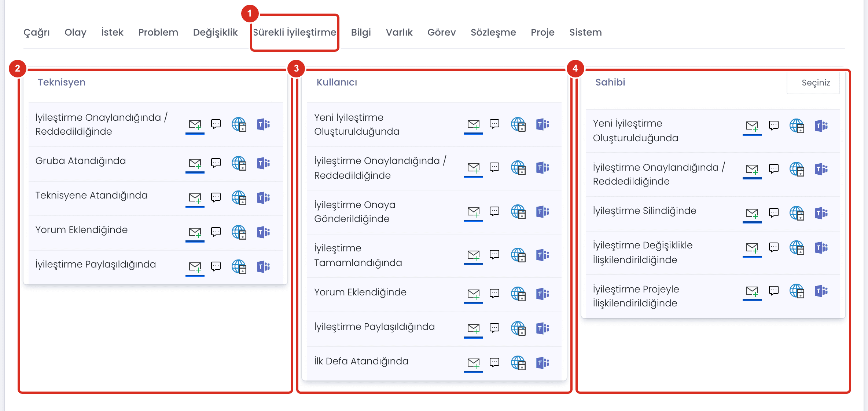Open the Seçiniz dropdown in Sahibi panel
The height and width of the screenshot is (411, 868).
pyautogui.click(x=813, y=83)
